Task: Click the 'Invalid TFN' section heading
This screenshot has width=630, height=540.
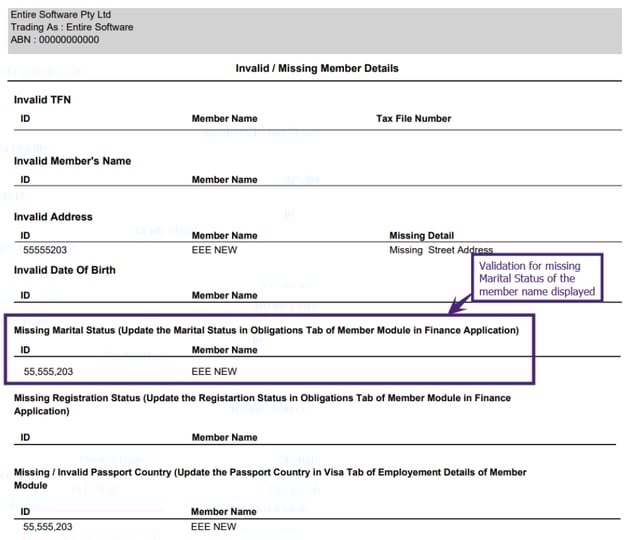Action: (x=42, y=100)
